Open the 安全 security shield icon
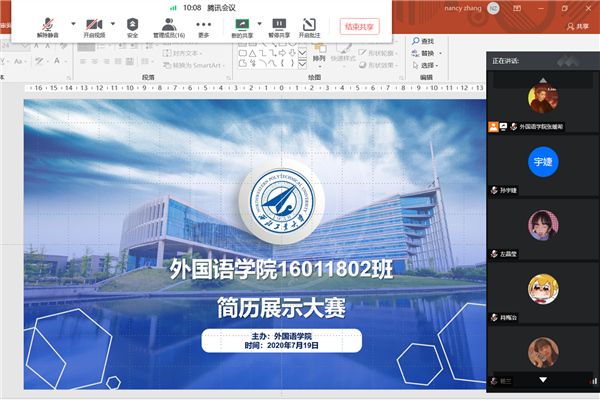600x400 pixels. coord(133,26)
